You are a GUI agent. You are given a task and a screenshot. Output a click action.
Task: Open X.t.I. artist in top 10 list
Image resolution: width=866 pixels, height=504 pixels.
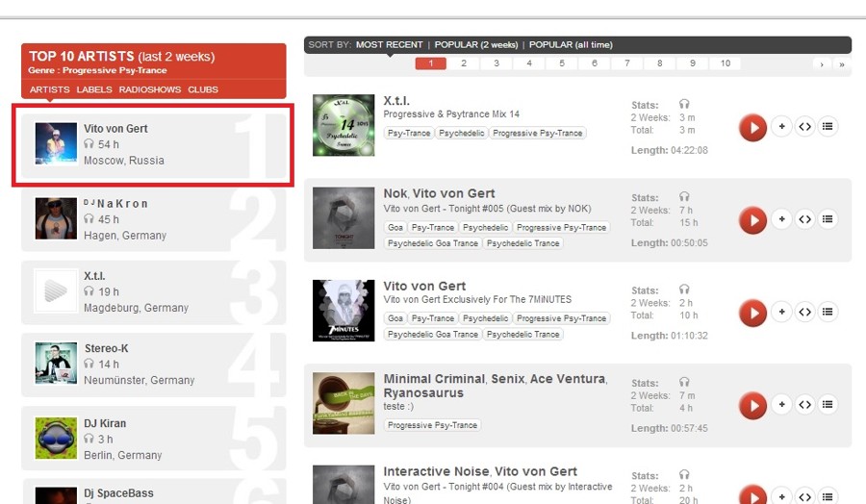click(x=94, y=276)
